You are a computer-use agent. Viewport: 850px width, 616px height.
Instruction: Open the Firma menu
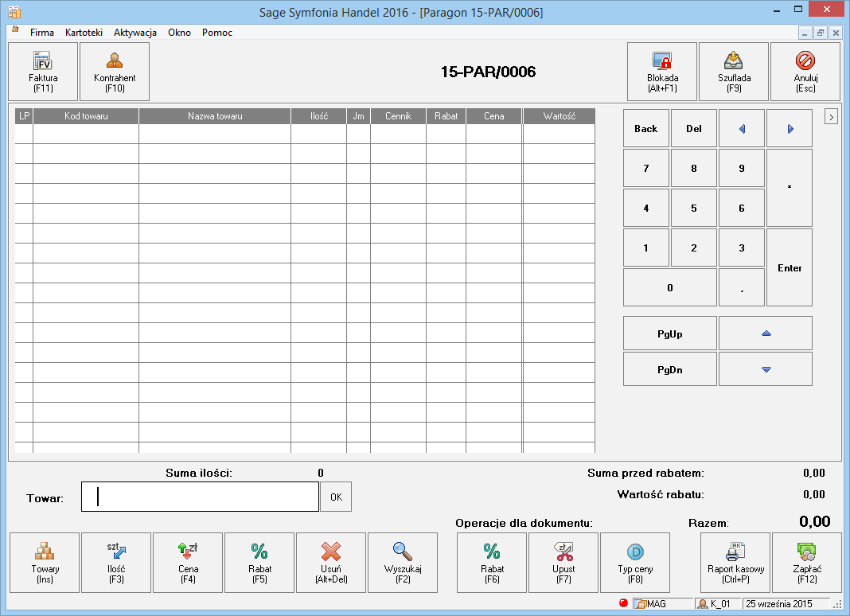point(41,33)
